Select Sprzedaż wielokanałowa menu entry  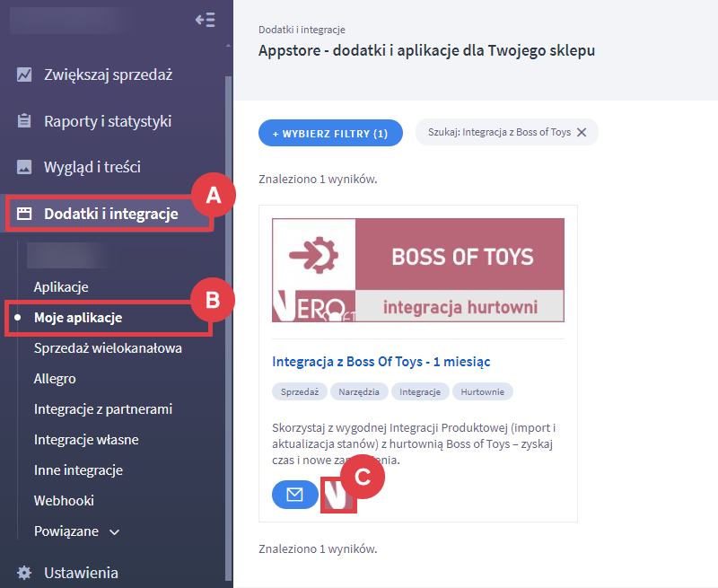click(x=108, y=348)
